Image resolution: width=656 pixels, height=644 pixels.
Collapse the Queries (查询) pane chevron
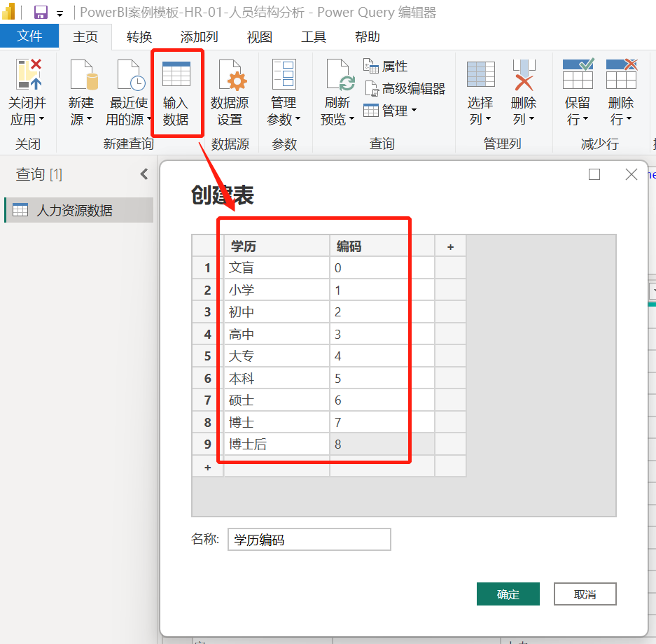coord(144,174)
